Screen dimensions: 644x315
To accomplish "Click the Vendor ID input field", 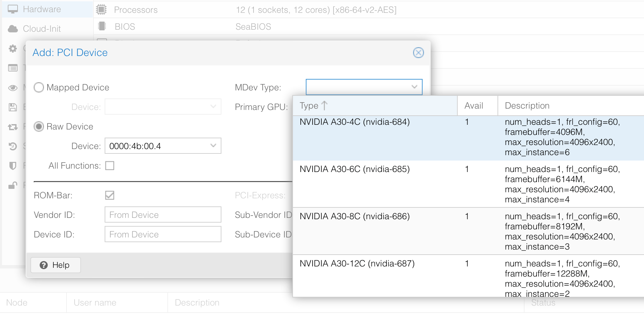I will click(x=163, y=214).
